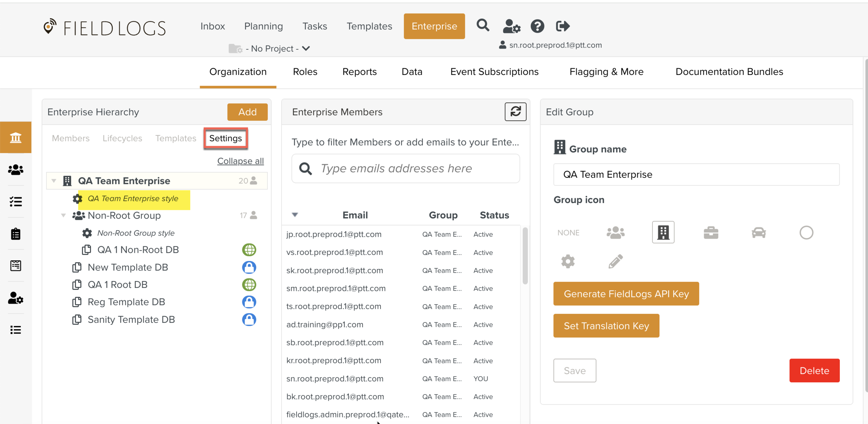Viewport: 868px width, 424px height.
Task: Open the sidebar group members icon
Action: (16, 169)
